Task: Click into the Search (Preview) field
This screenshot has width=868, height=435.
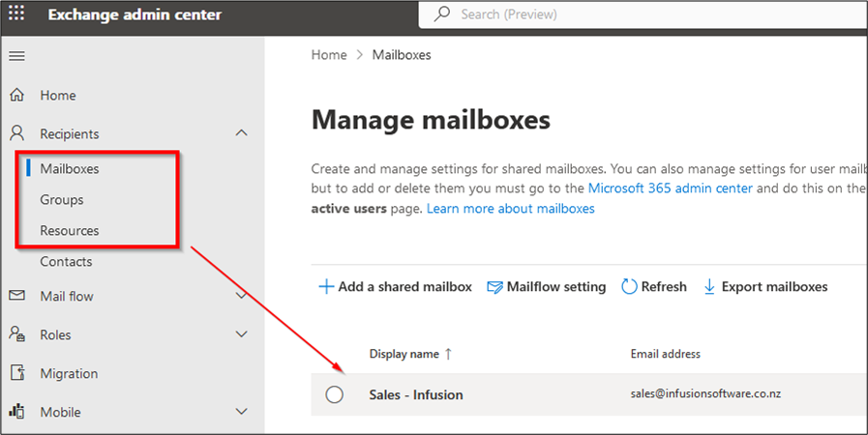Action: pyautogui.click(x=643, y=14)
